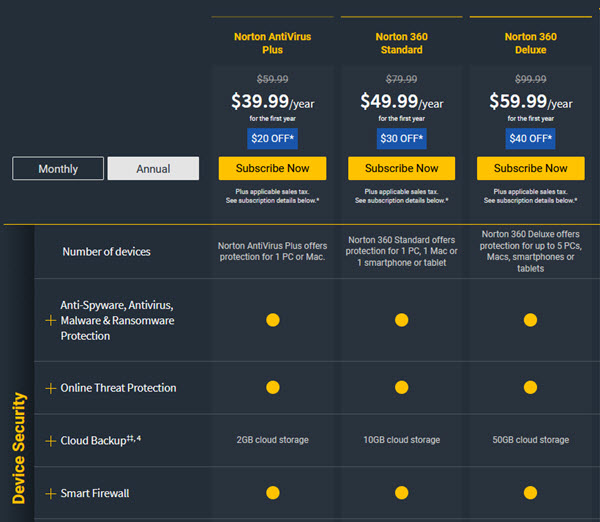Expand the Online Threat Protection row

pyautogui.click(x=51, y=388)
